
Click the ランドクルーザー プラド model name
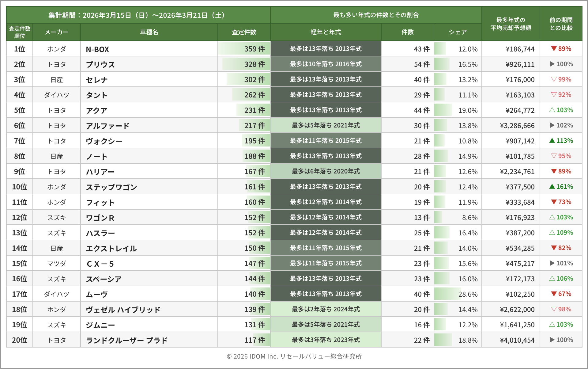click(x=126, y=340)
